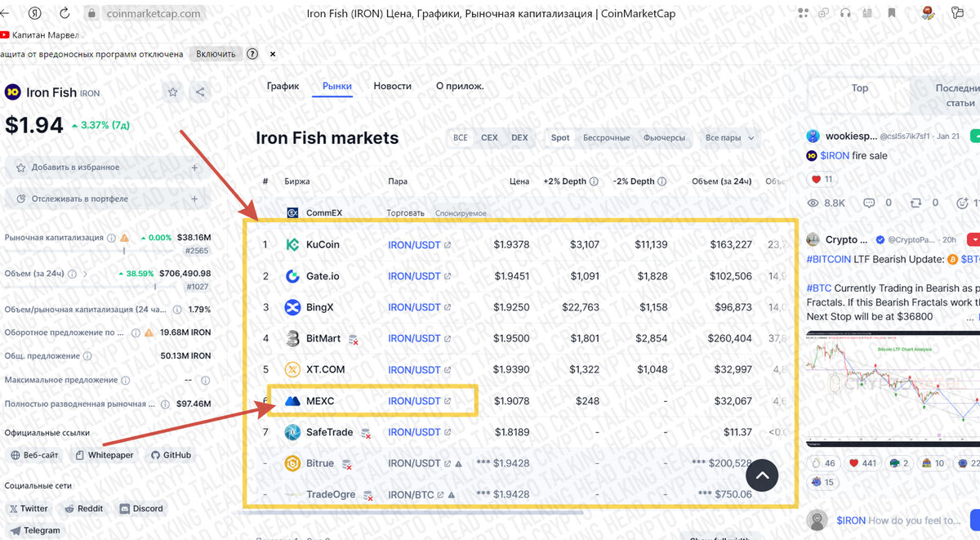Open the Twitter social link

click(x=29, y=508)
